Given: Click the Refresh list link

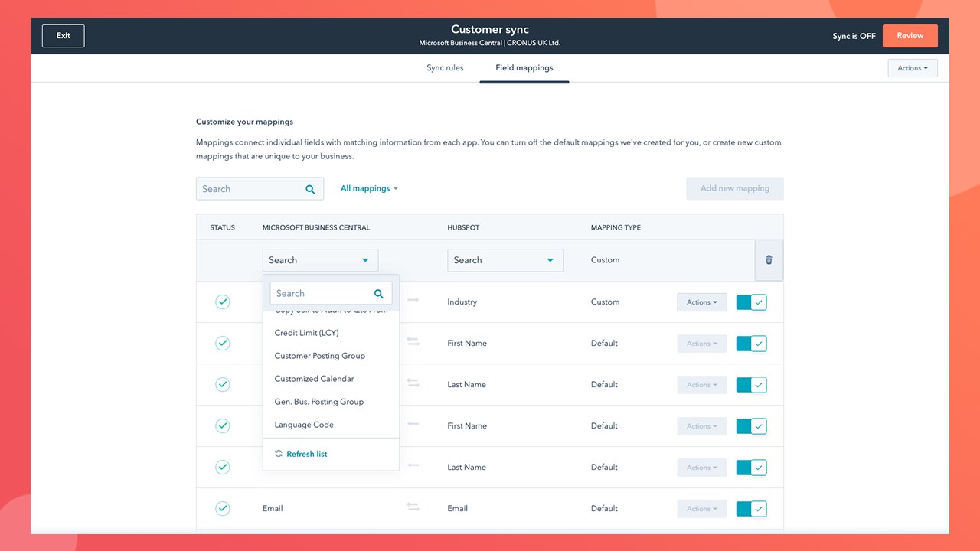Looking at the screenshot, I should tap(306, 454).
